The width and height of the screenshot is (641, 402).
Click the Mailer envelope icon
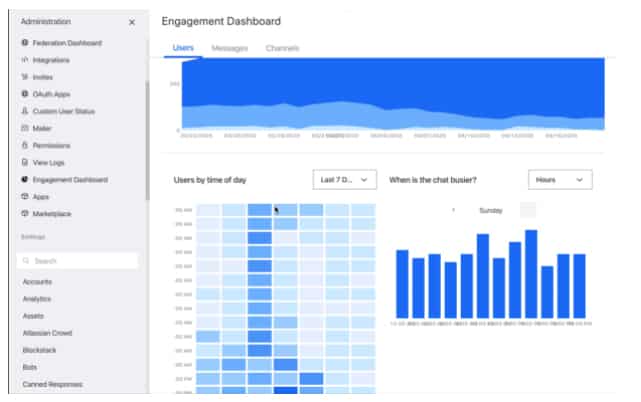coord(25,128)
